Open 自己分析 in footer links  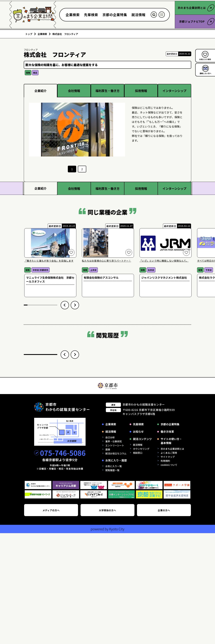tap(110, 438)
